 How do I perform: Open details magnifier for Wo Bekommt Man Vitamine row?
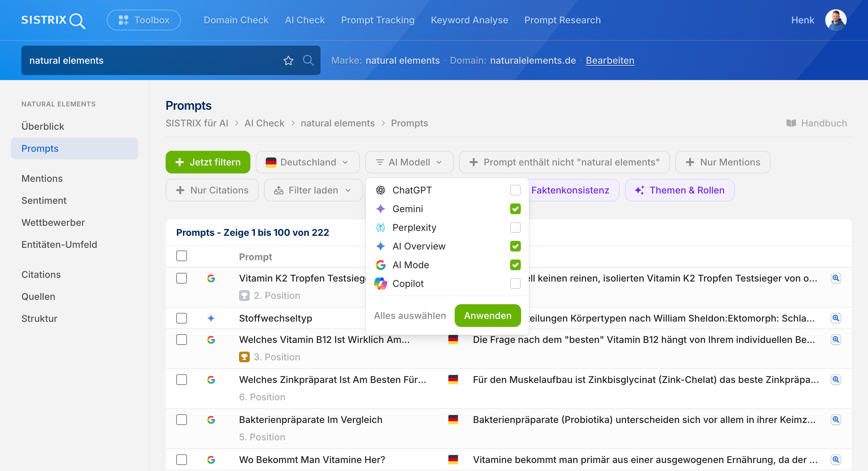coord(836,460)
